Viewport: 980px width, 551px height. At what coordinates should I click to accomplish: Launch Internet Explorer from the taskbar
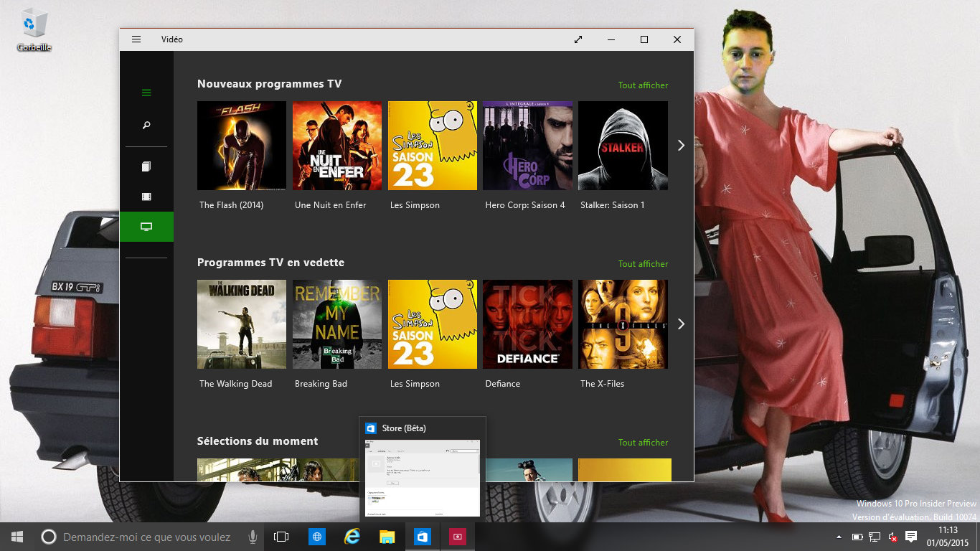[x=352, y=537]
